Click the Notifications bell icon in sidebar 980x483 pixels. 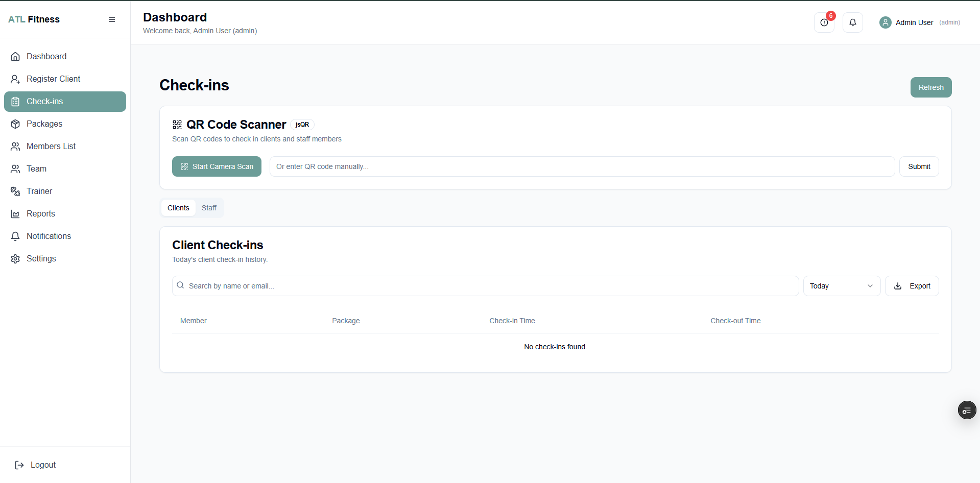click(15, 236)
